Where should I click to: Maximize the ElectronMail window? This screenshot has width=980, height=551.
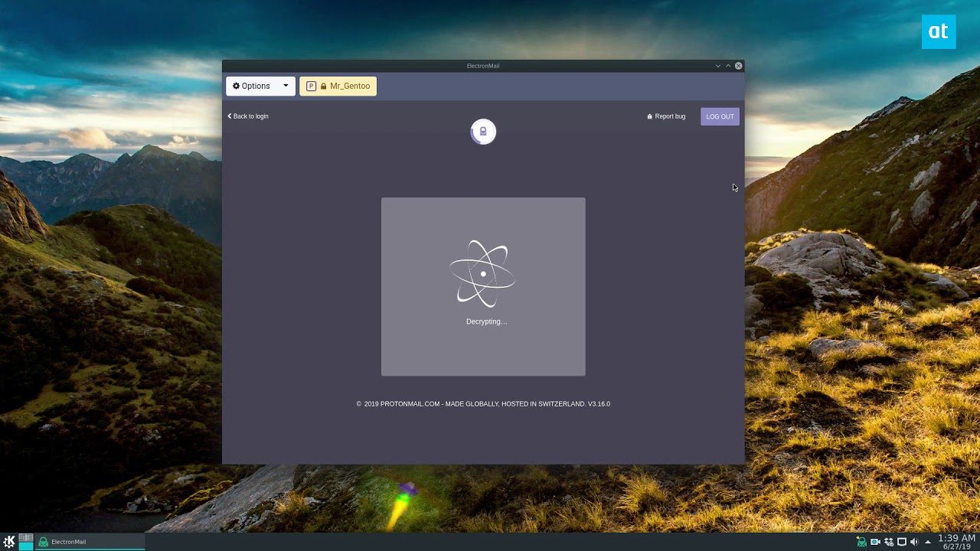pos(728,66)
